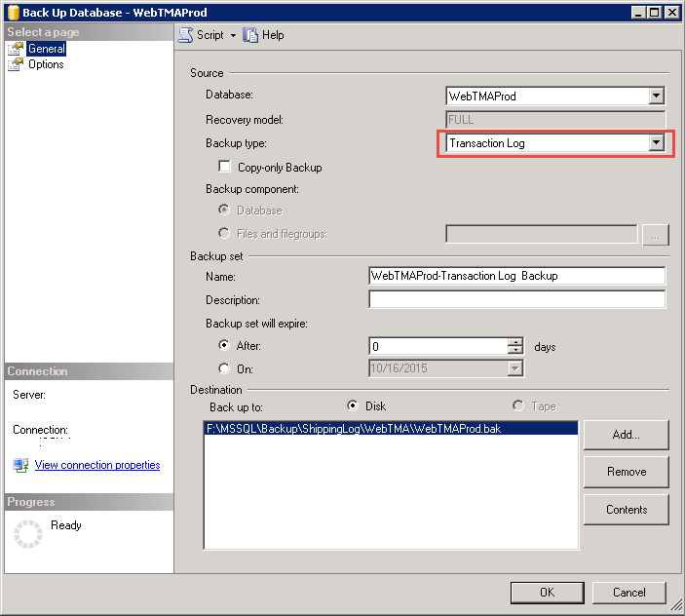Screen dimensions: 685x616
Task: Maximize the Back Up Database window
Action: pyautogui.click(x=654, y=13)
